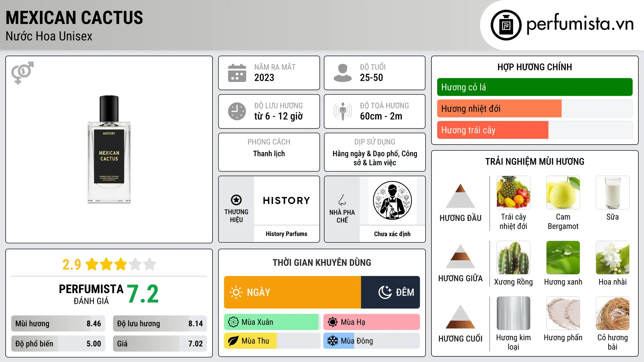The height and width of the screenshot is (362, 644).
Task: Click the nose icon above Nhà pha chế
Action: [x=342, y=200]
